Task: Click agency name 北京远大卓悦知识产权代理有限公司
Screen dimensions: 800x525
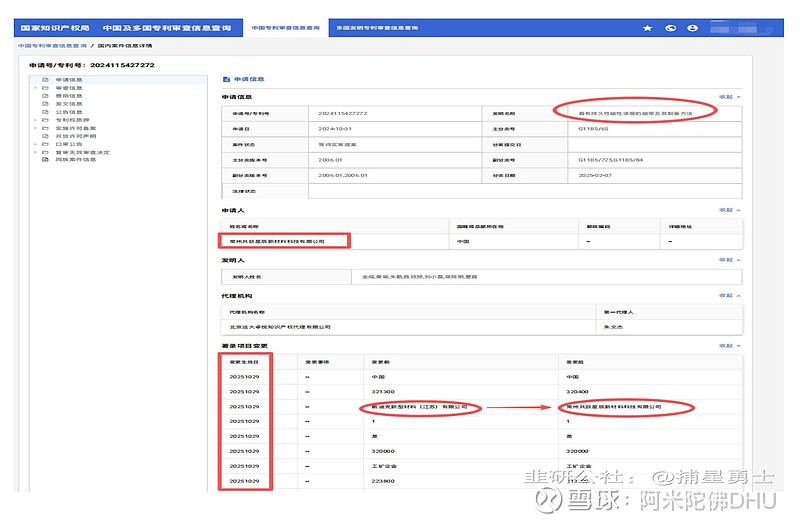Action: [280, 327]
